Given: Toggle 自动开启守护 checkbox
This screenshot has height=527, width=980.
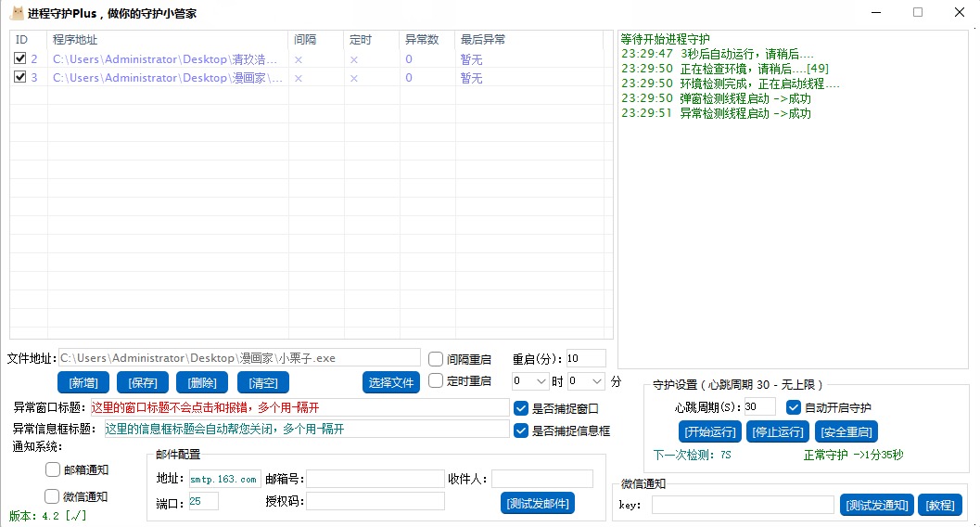Looking at the screenshot, I should (793, 406).
